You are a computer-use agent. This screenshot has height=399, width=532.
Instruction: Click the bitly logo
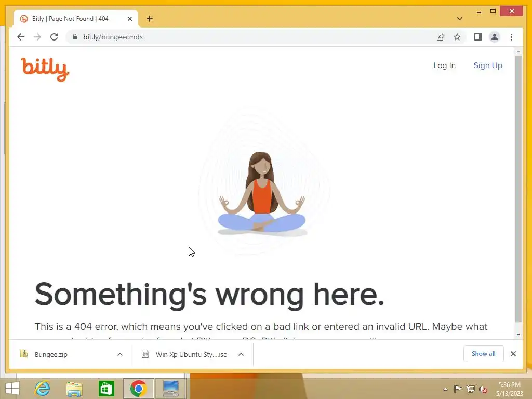(45, 70)
